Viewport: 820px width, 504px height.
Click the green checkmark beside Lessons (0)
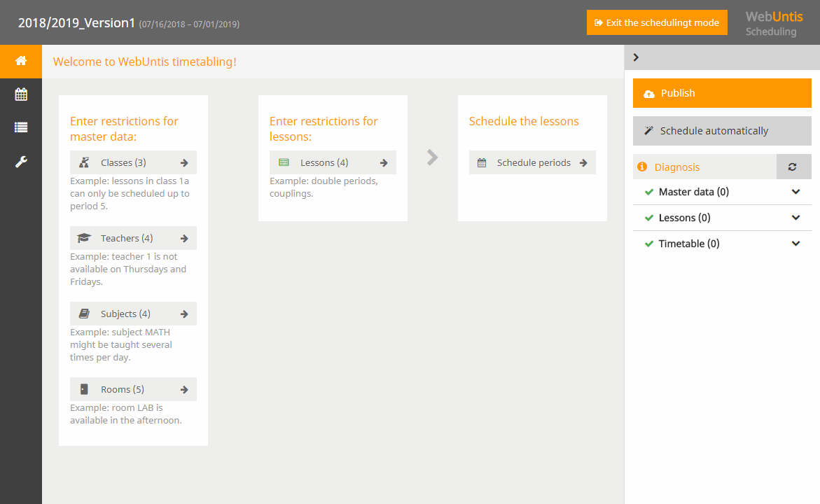(649, 218)
